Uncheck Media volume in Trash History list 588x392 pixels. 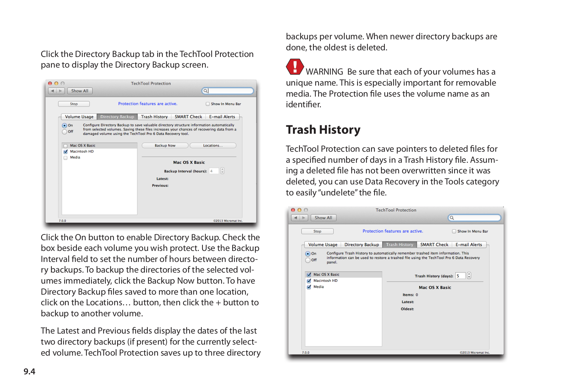[x=309, y=287]
